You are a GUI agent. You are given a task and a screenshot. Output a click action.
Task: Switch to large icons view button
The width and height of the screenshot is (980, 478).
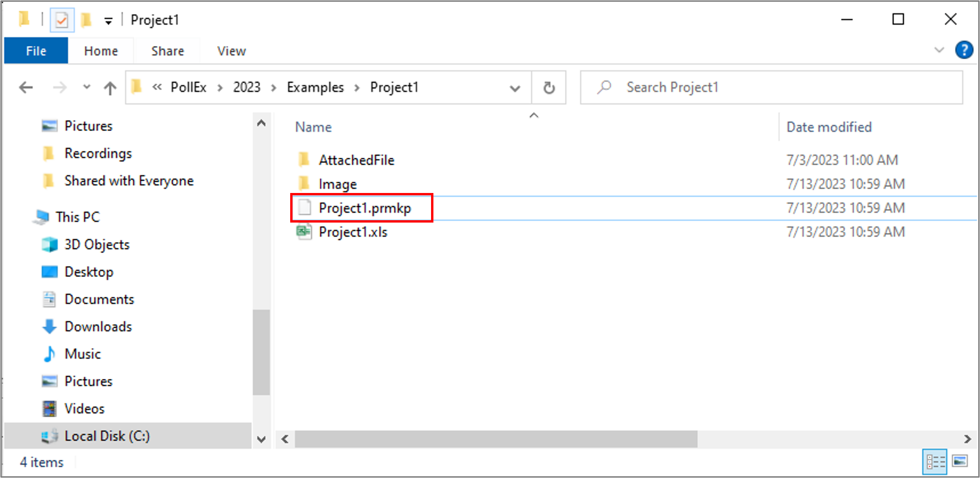[x=960, y=462]
